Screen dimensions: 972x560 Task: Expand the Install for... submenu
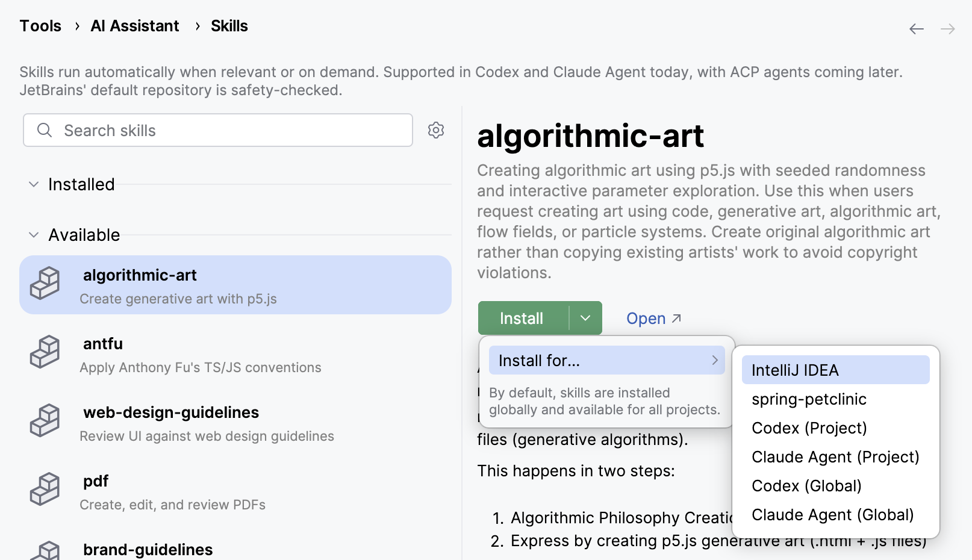tap(606, 360)
